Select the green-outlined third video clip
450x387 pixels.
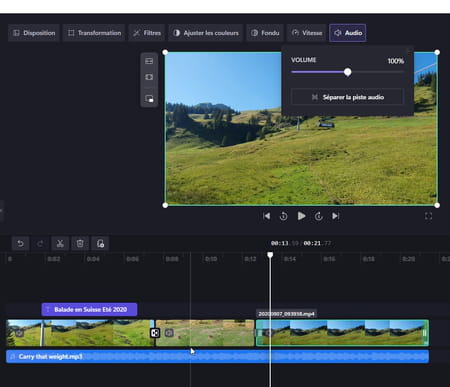[x=342, y=333]
